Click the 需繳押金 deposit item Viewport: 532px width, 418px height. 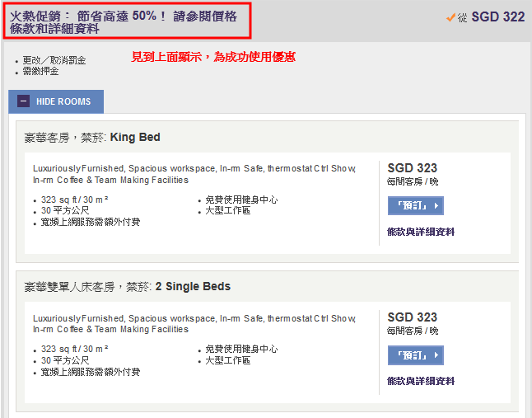click(x=40, y=71)
